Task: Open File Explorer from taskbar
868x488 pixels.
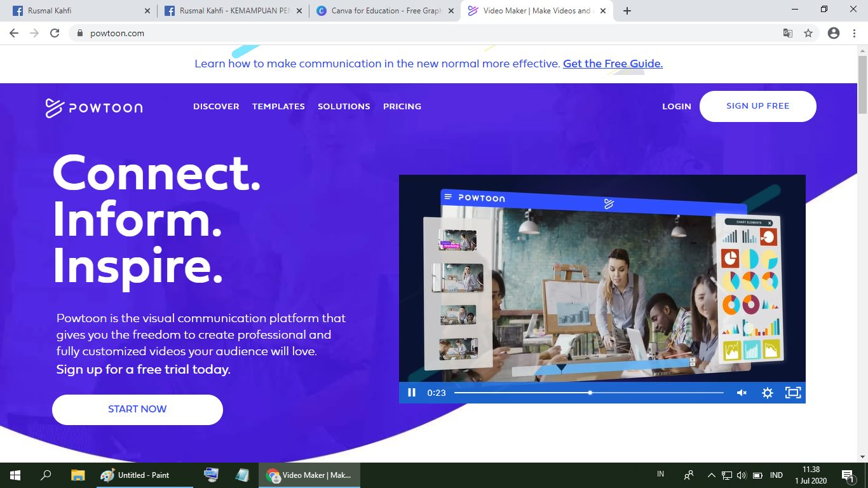Action: [78, 475]
